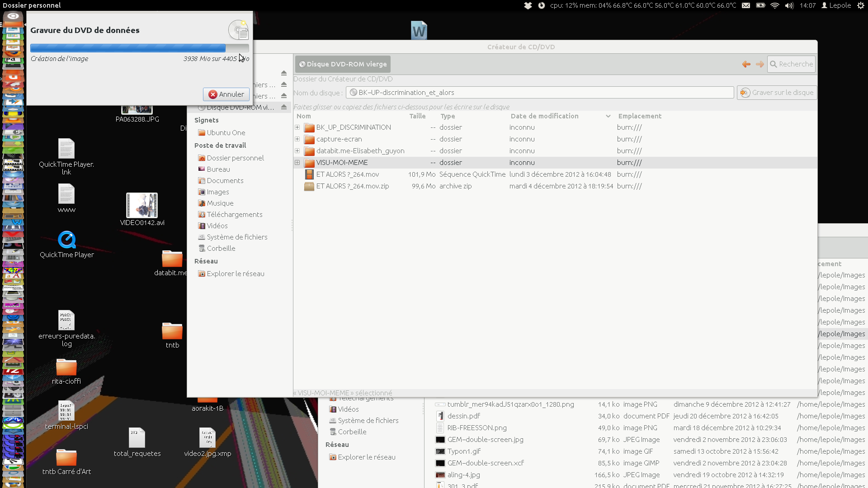Open the volume indicator in top panel
868x488 pixels.
(x=789, y=5)
